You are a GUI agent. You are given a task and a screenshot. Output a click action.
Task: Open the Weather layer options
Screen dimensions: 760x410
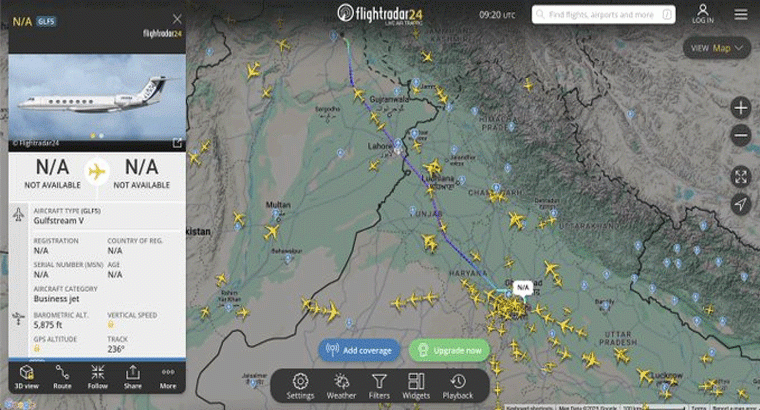point(341,386)
